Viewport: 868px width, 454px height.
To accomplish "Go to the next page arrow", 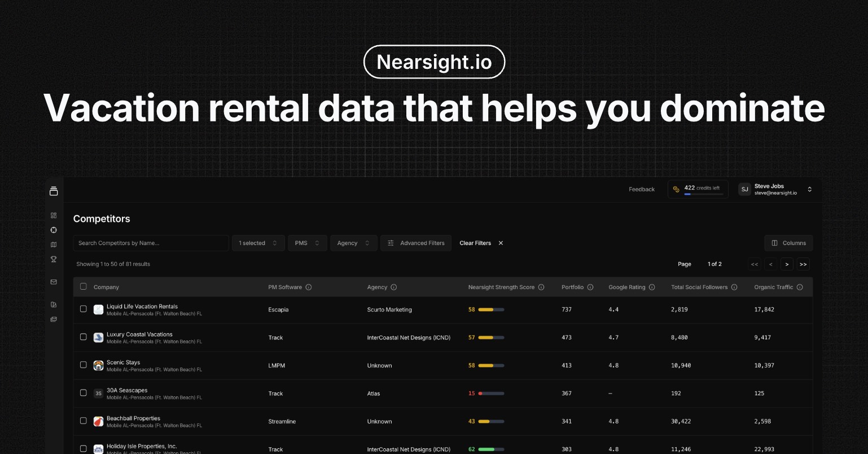I will [787, 264].
